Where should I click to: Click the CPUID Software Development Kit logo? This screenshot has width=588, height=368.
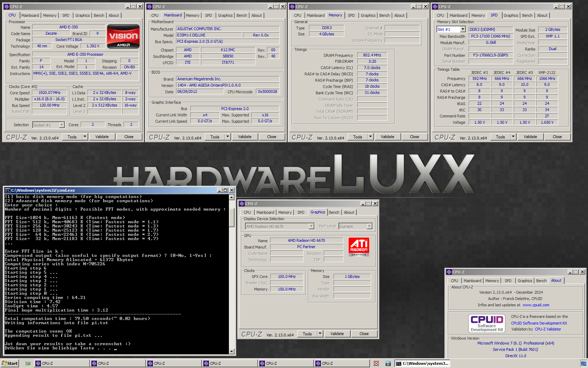coord(487,323)
